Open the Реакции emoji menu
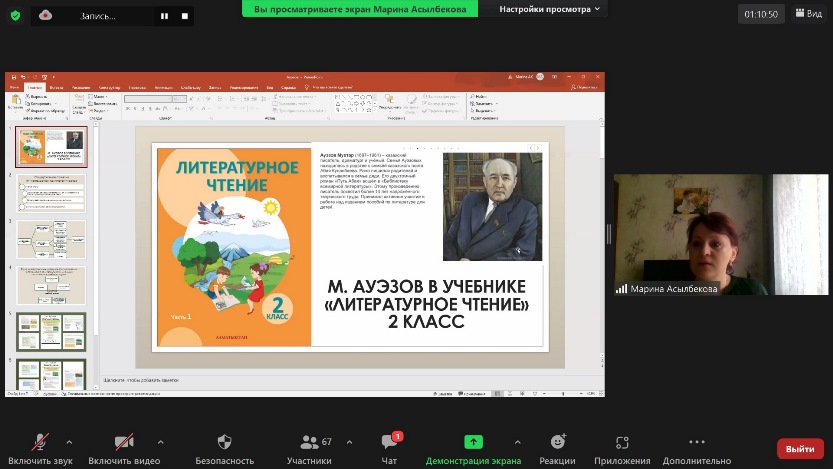 pos(557,443)
